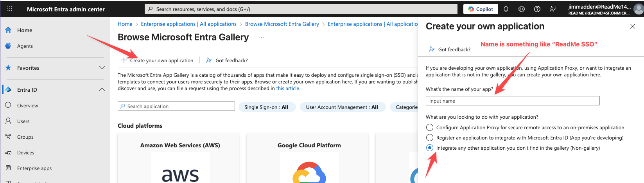644x183 pixels.
Task: Click the Favorites star icon
Action: (x=8, y=67)
